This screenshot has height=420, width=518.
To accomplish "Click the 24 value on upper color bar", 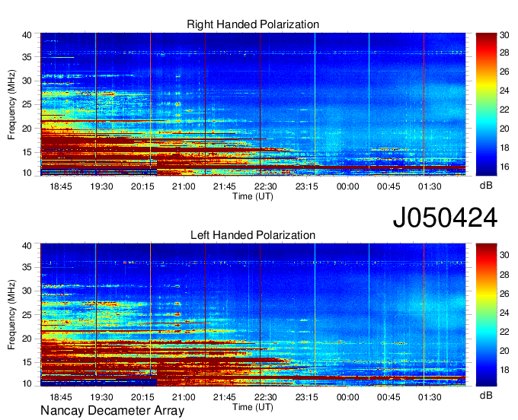I will (x=504, y=90).
